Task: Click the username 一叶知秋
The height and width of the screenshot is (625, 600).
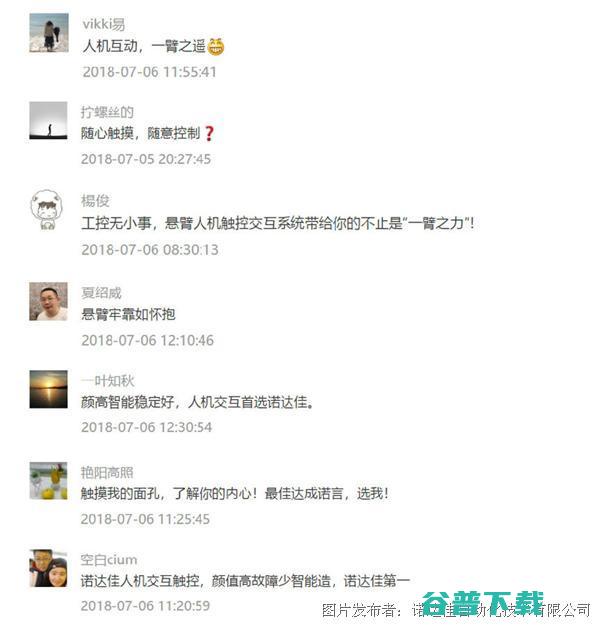Action: pyautogui.click(x=108, y=381)
